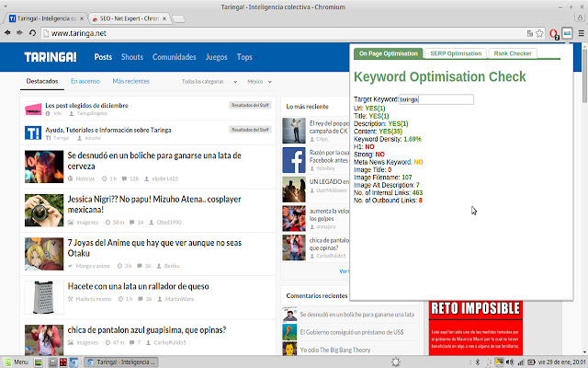The height and width of the screenshot is (368, 588).
Task: Reload the page with the refresh icon
Action: [x=33, y=33]
